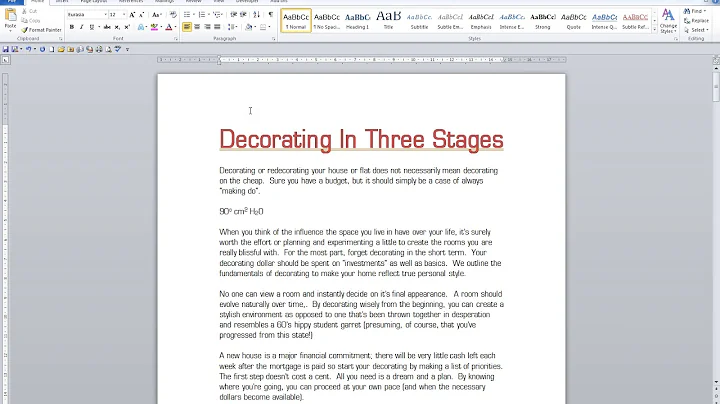The height and width of the screenshot is (404, 720).
Task: Open the Font dialog launcher
Action: coord(176,39)
